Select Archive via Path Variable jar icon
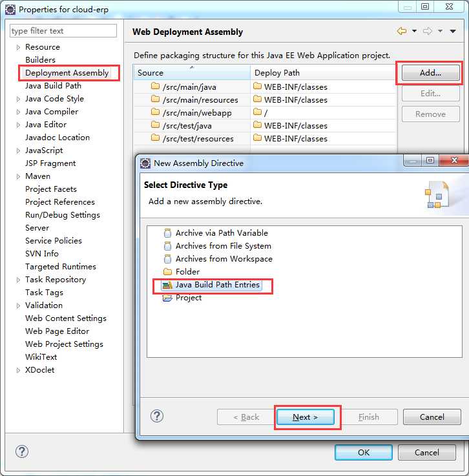469x476 pixels. (167, 233)
